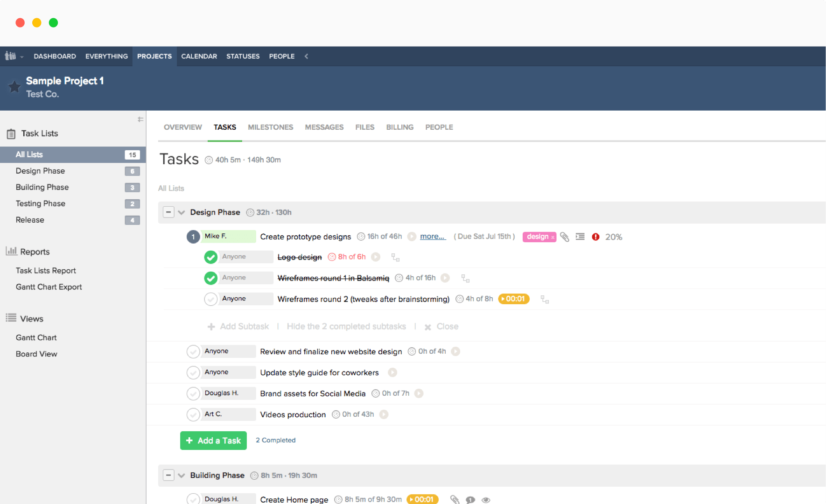This screenshot has width=826, height=504.
Task: Select Board View in sidebar
Action: click(x=36, y=354)
